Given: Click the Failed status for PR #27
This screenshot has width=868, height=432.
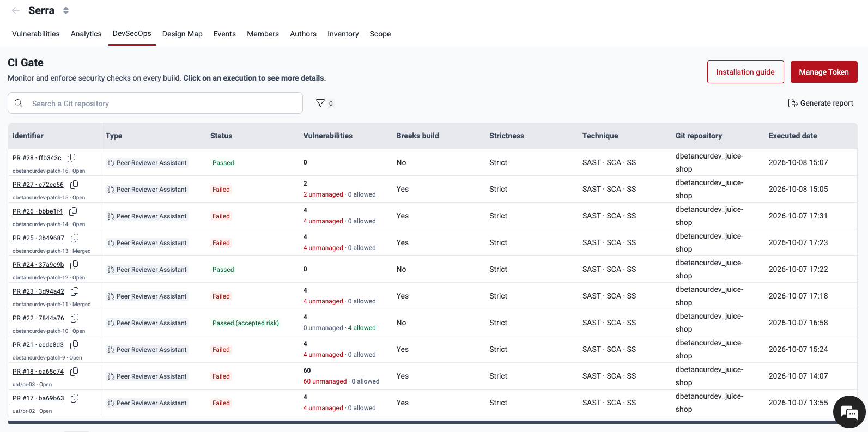Looking at the screenshot, I should (221, 190).
